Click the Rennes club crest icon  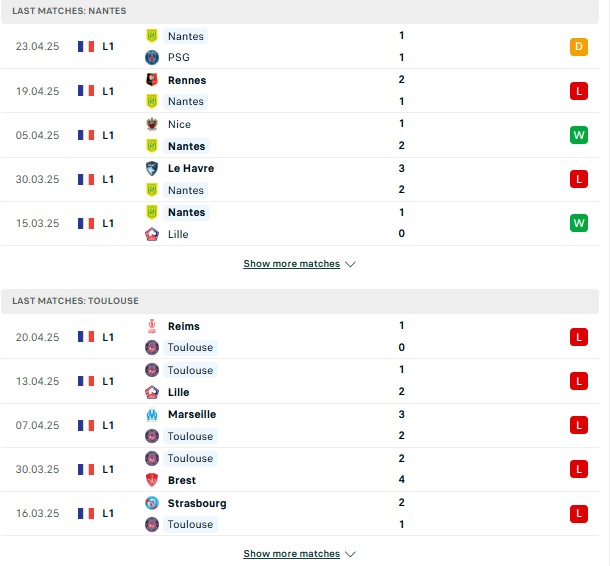(x=152, y=80)
